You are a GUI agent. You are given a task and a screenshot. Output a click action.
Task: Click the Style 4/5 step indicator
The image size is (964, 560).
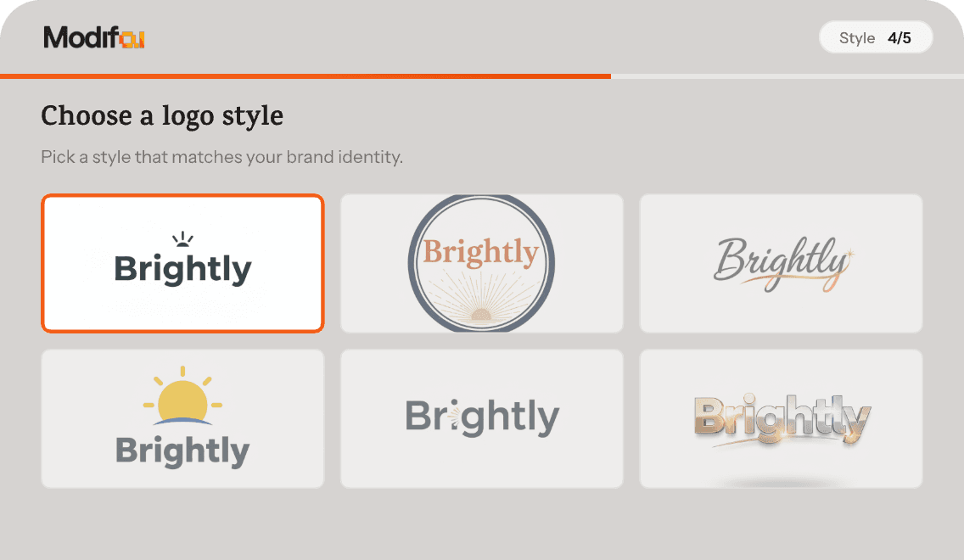coord(875,38)
